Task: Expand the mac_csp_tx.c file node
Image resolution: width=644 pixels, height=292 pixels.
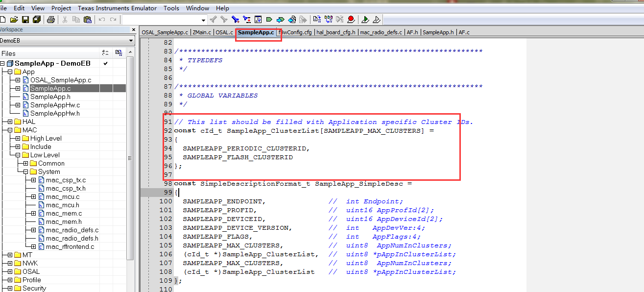Action: 33,180
